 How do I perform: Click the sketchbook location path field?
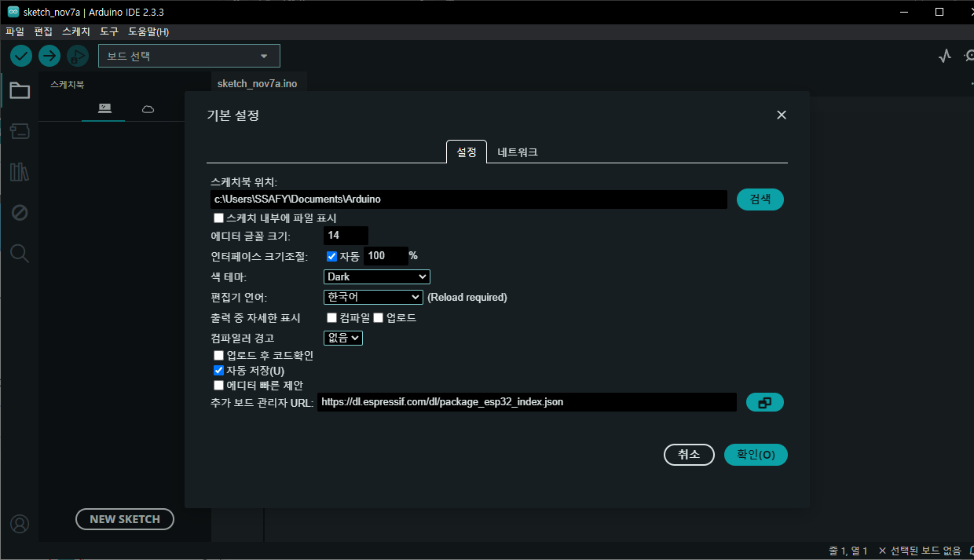tap(469, 199)
